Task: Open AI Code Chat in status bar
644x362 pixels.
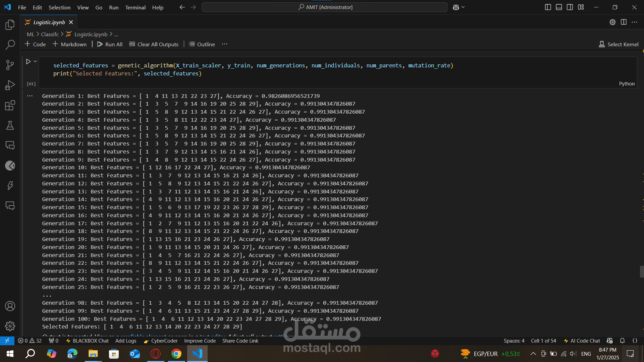Action: (x=582, y=341)
